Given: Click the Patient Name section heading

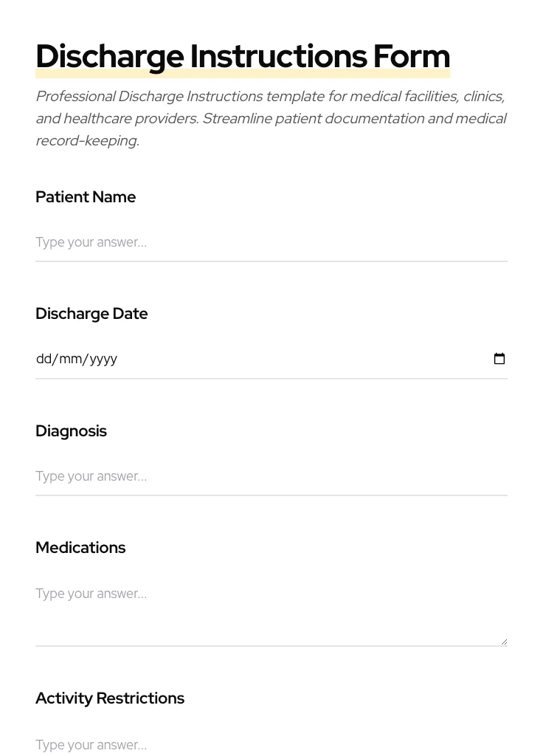Looking at the screenshot, I should pyautogui.click(x=86, y=197).
